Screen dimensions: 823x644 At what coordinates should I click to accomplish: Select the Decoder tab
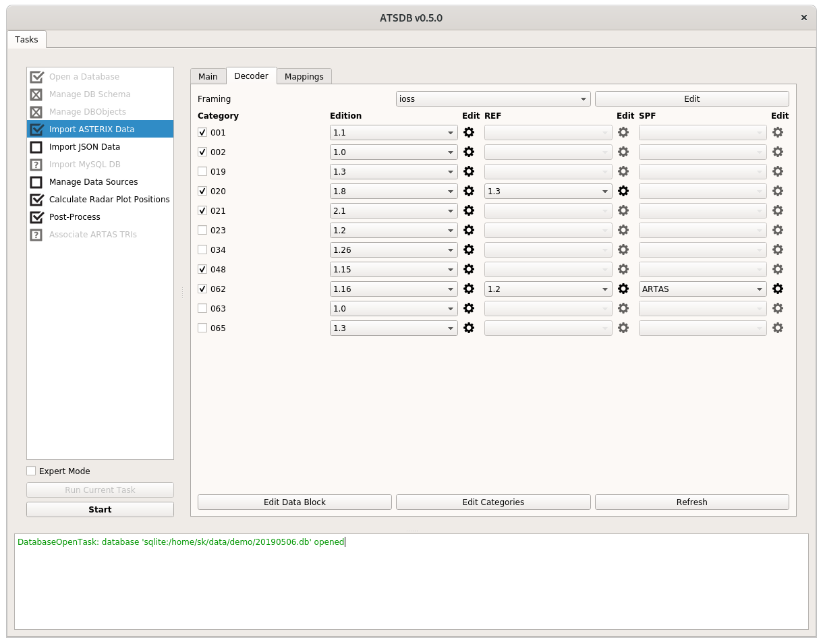(x=251, y=76)
